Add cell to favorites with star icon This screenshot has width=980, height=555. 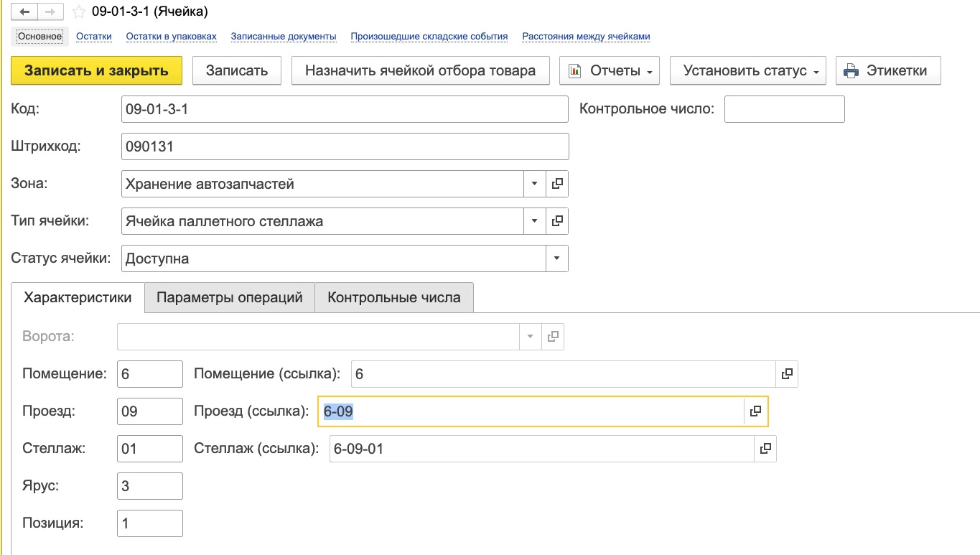[79, 12]
